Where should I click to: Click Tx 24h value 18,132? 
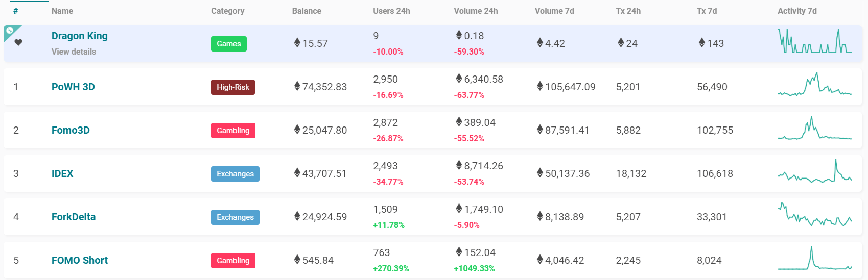pos(631,173)
